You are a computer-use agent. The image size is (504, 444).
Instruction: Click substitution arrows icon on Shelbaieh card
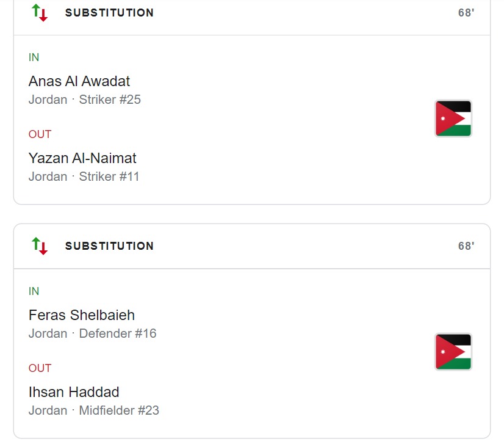coord(40,246)
